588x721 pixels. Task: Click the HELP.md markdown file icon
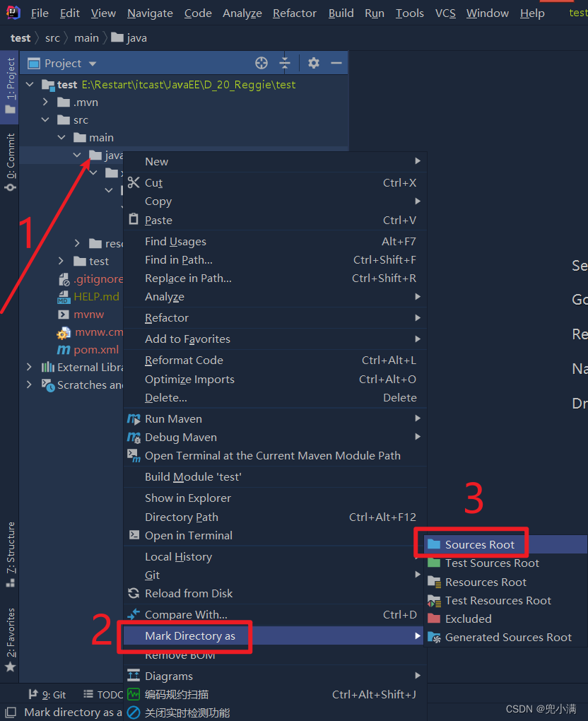click(64, 297)
